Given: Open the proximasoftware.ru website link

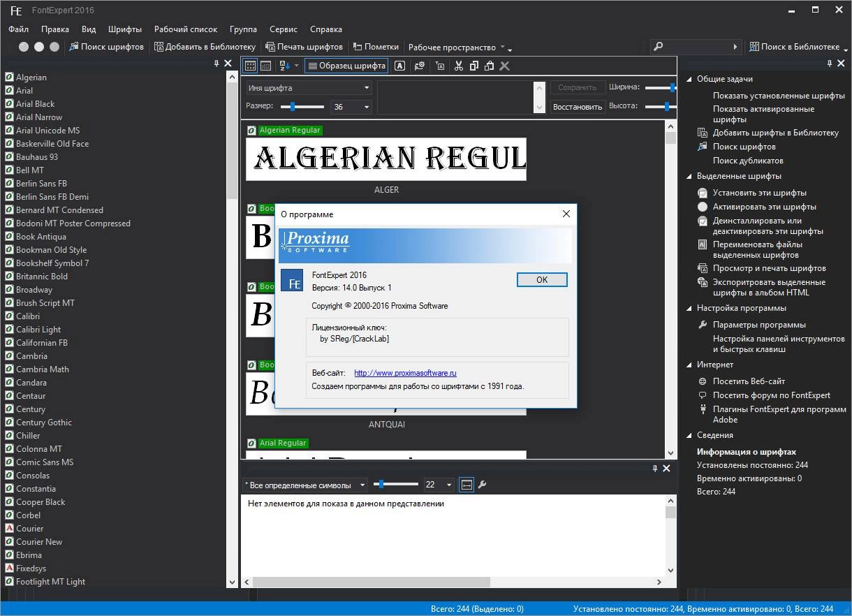Looking at the screenshot, I should pos(405,373).
